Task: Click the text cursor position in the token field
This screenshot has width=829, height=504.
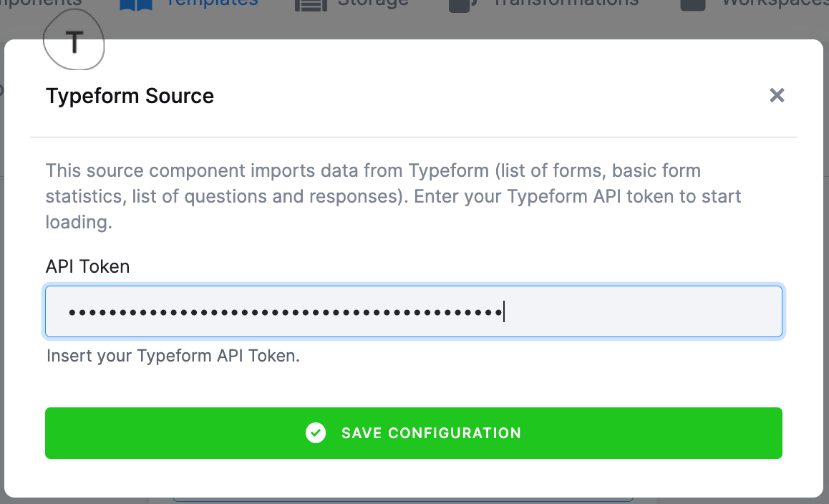Action: click(x=505, y=311)
